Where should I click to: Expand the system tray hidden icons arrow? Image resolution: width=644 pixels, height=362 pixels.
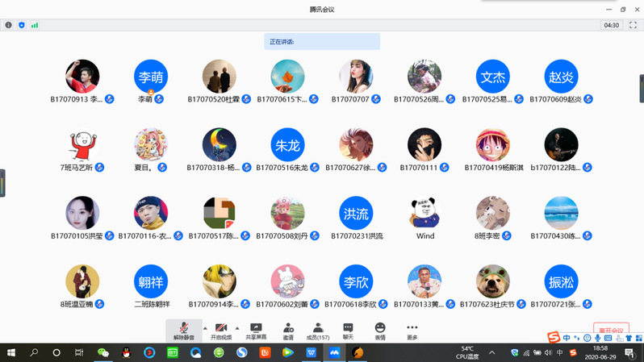tap(492, 352)
